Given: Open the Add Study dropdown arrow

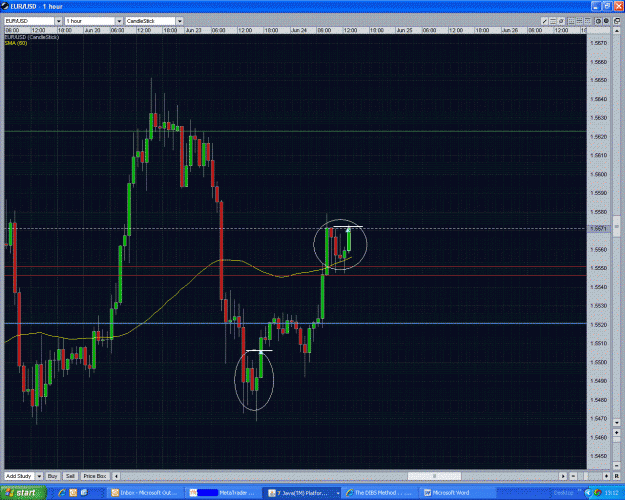Looking at the screenshot, I should pyautogui.click(x=39, y=476).
